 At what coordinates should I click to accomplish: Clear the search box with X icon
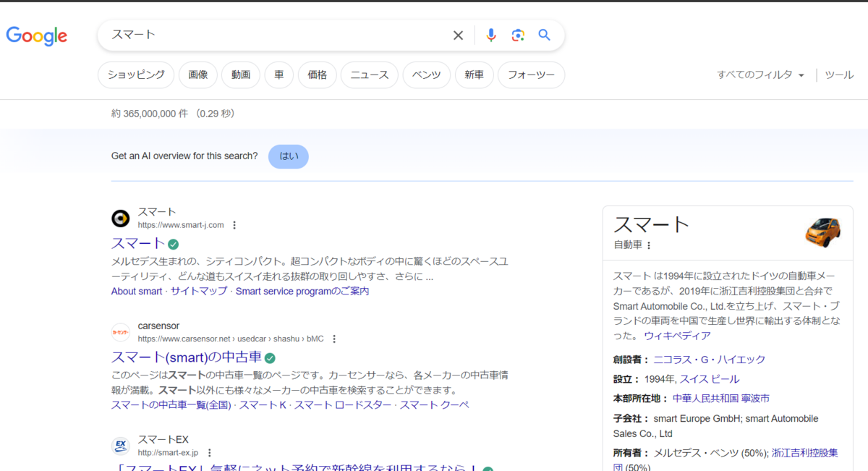(x=458, y=35)
